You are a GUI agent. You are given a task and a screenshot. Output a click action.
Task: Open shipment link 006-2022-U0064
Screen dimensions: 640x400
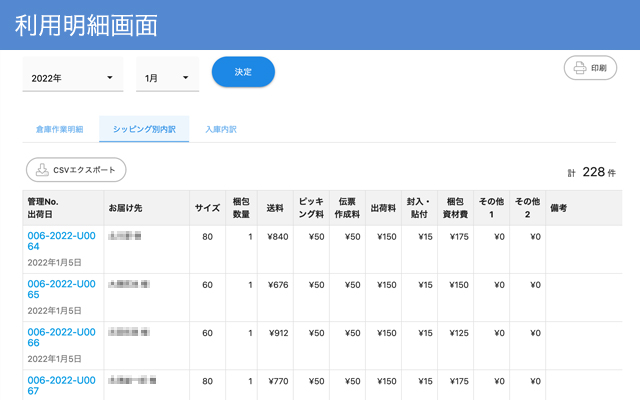pyautogui.click(x=61, y=240)
